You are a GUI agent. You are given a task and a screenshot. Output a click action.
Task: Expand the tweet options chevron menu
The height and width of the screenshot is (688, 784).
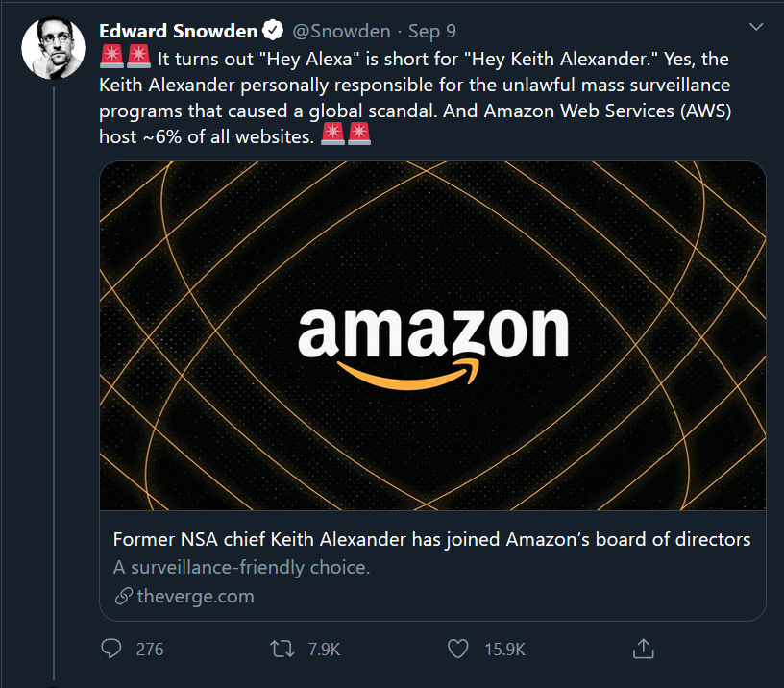click(756, 27)
